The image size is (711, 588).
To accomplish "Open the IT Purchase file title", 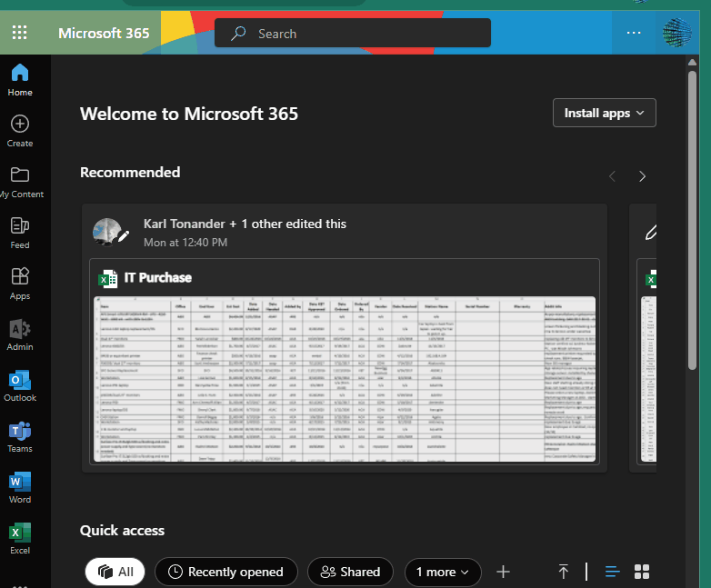I will tap(158, 277).
